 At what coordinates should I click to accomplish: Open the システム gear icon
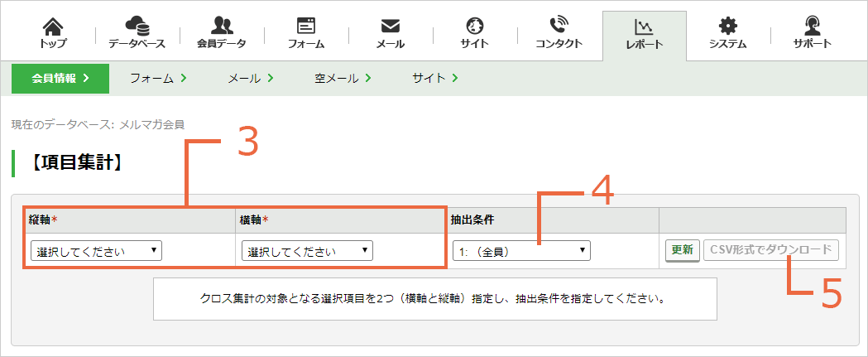coord(727,26)
